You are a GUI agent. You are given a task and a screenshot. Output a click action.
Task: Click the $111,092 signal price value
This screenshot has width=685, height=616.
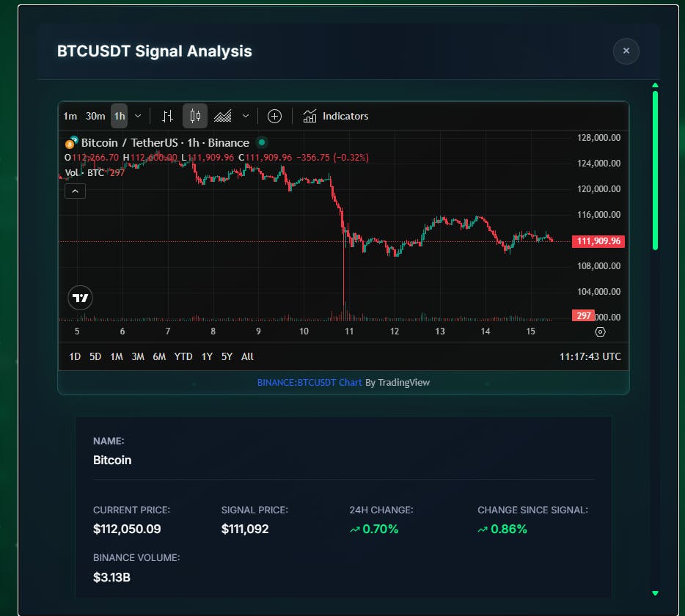pos(245,529)
